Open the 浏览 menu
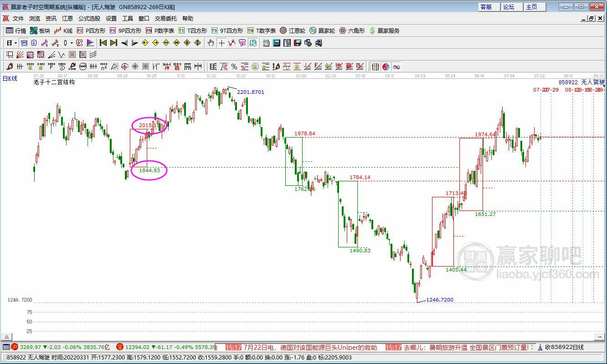 [x=35, y=19]
